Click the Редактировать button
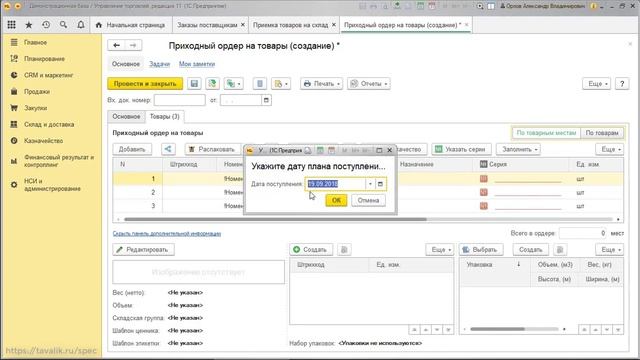This screenshot has width=640, height=360. coord(143,250)
